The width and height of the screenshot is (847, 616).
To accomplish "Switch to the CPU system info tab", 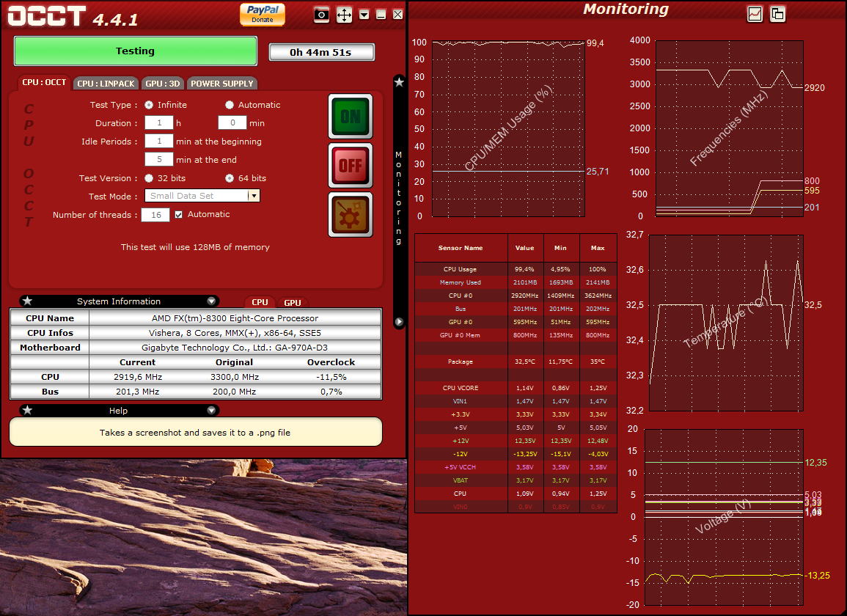I will point(260,302).
